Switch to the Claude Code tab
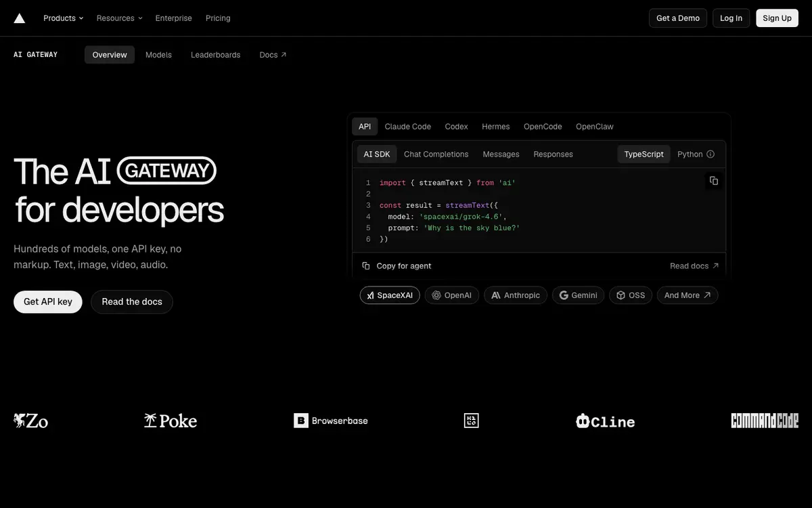Viewport: 812px width, 508px height. click(x=408, y=127)
